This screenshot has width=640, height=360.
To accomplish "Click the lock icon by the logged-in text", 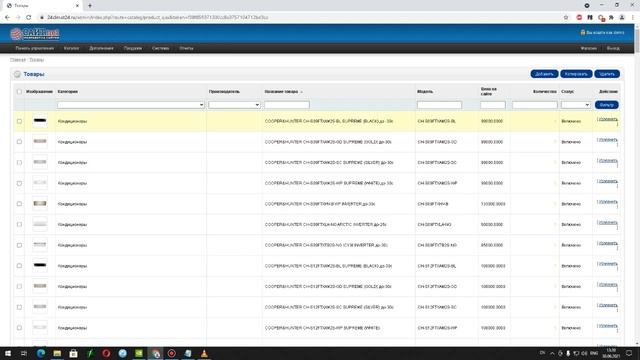I will coord(583,32).
